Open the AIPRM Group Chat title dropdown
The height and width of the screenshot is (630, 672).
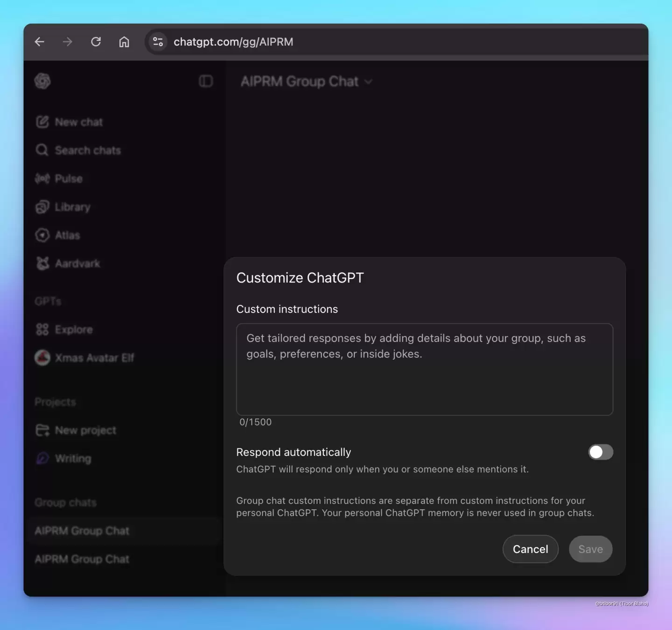click(x=307, y=81)
